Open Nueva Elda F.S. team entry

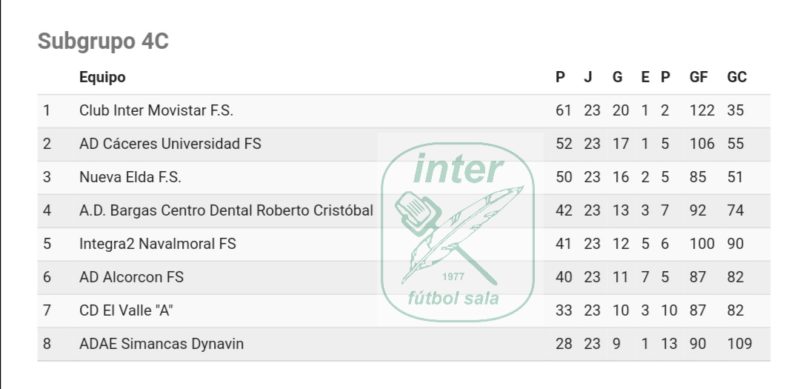click(x=130, y=177)
